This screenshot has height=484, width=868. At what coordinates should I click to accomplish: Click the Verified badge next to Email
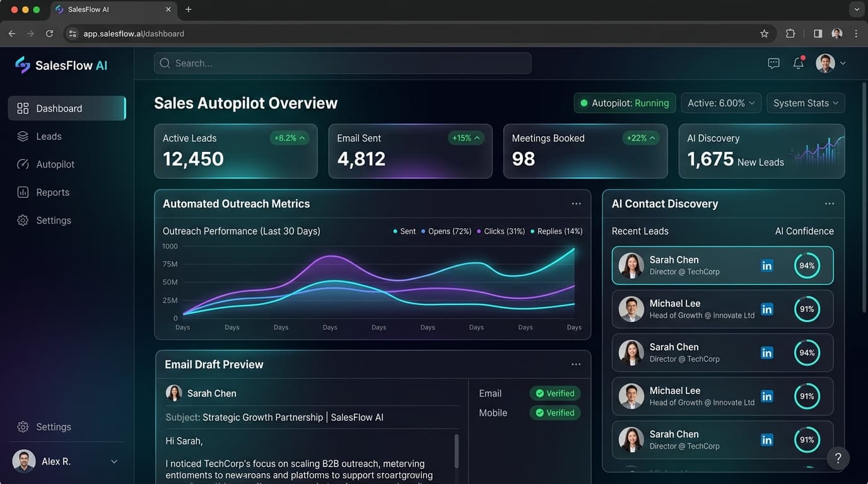click(554, 393)
